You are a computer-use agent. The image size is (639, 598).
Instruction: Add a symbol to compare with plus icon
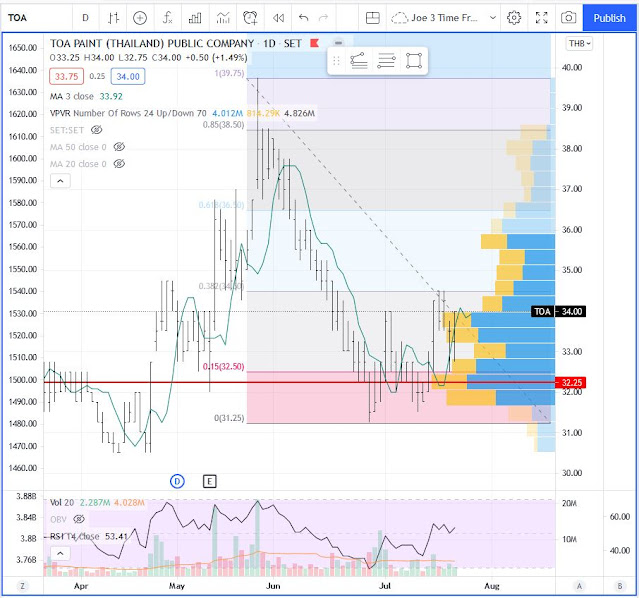pyautogui.click(x=140, y=18)
